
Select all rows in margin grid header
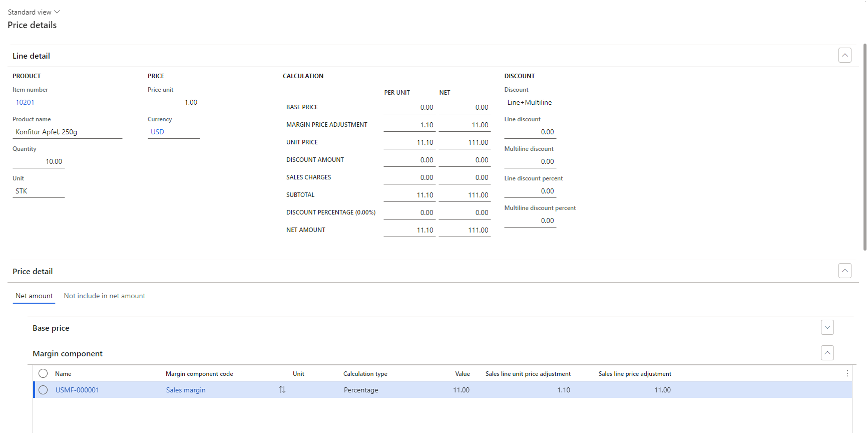pos(43,373)
